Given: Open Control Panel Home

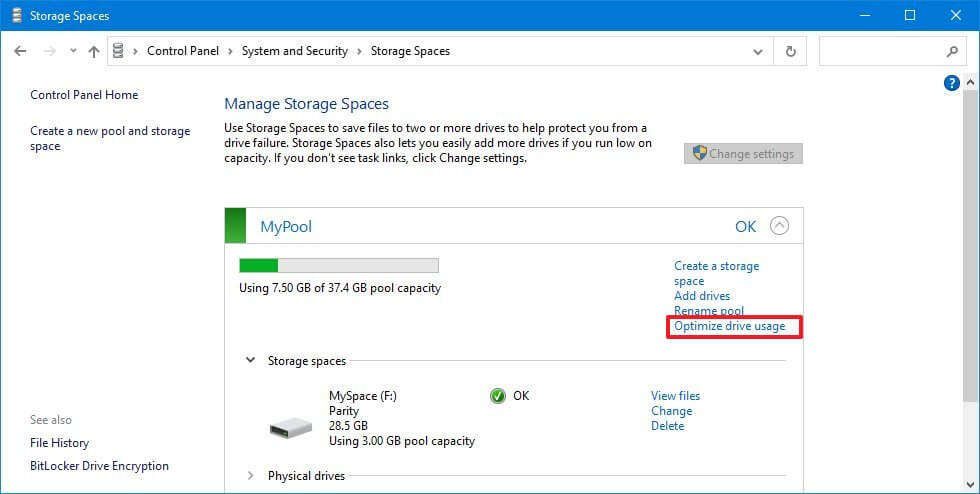Looking at the screenshot, I should [84, 95].
